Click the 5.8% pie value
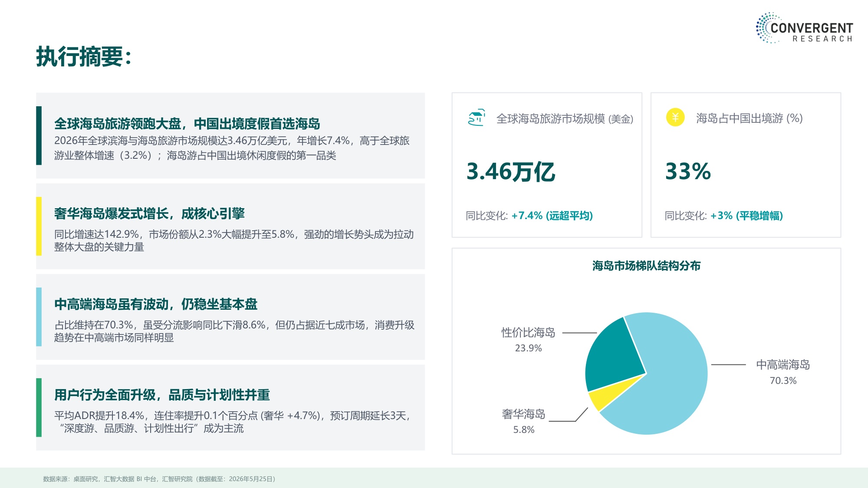Image resolution: width=868 pixels, height=488 pixels. 523,430
